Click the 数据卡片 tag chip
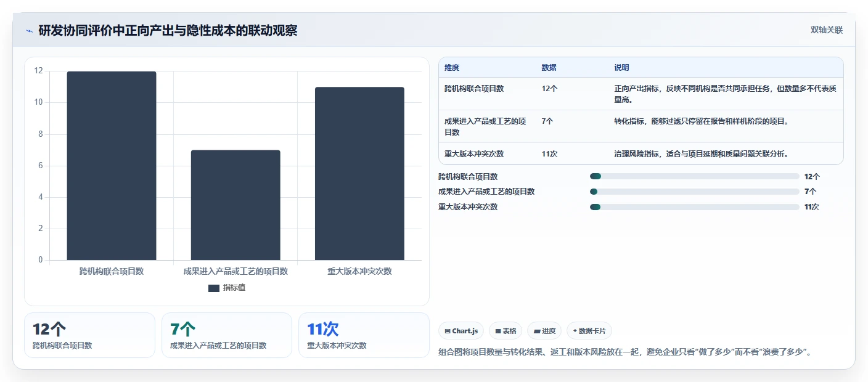 [x=589, y=331]
